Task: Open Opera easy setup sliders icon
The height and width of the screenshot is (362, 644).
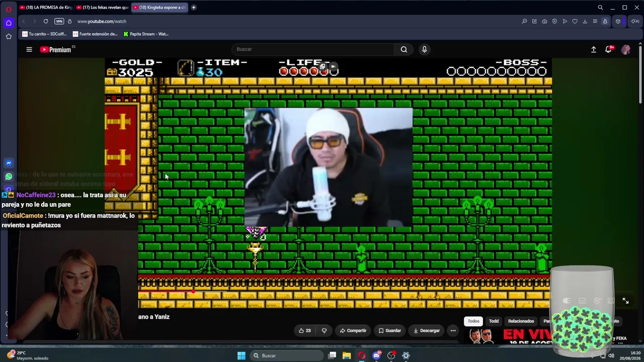Action: coord(595,21)
